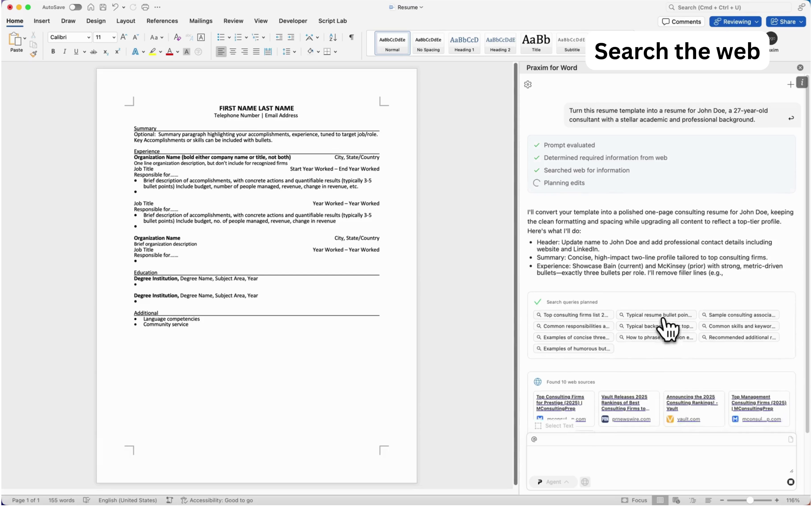Click the globe web search icon
This screenshot has height=507, width=812.
tap(585, 482)
